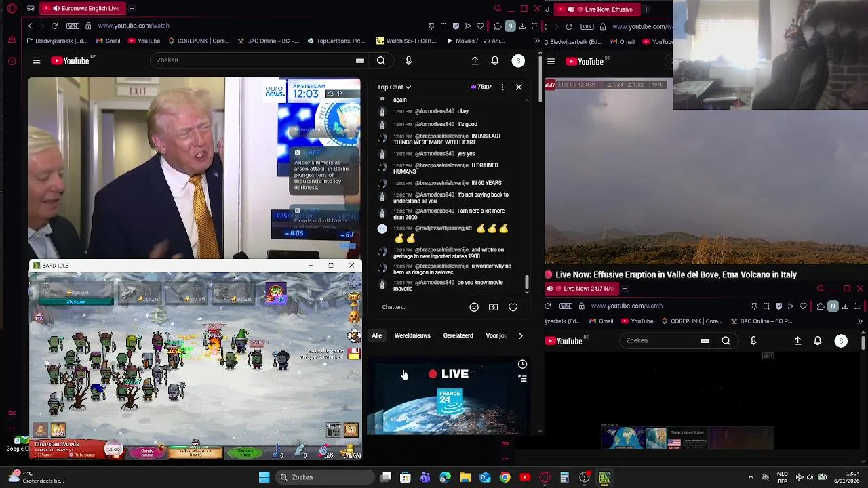Screen dimensions: 868x488
Task: Select the Gerelateerd filter chip
Action: click(458, 335)
